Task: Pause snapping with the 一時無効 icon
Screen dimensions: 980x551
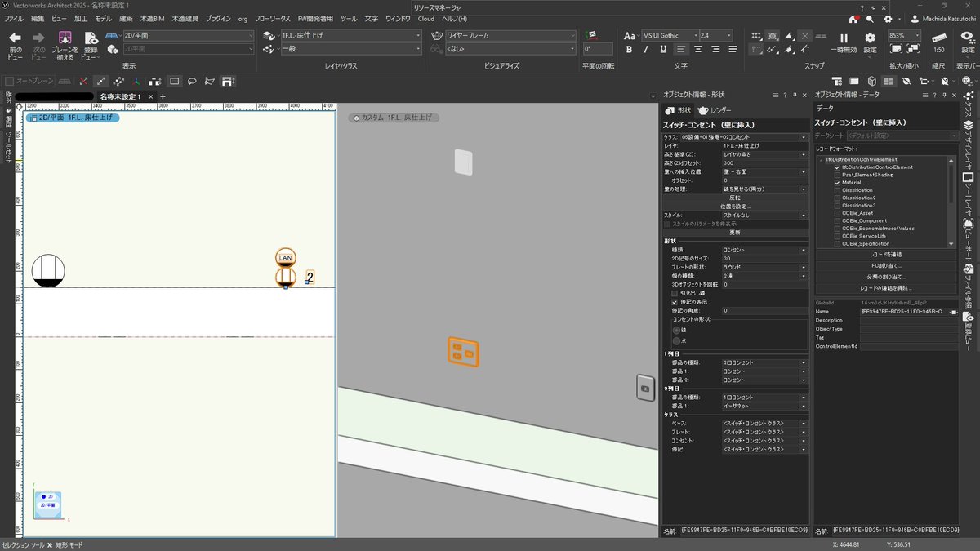Action: point(844,37)
